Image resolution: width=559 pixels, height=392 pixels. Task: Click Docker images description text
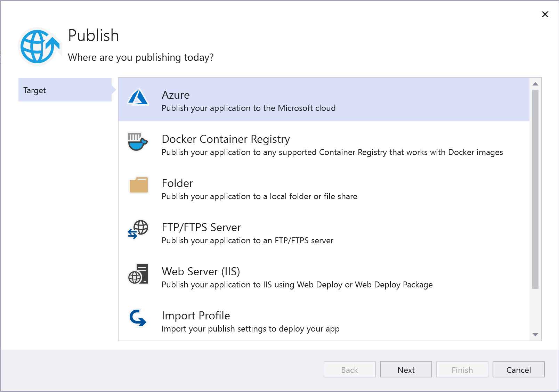click(332, 152)
